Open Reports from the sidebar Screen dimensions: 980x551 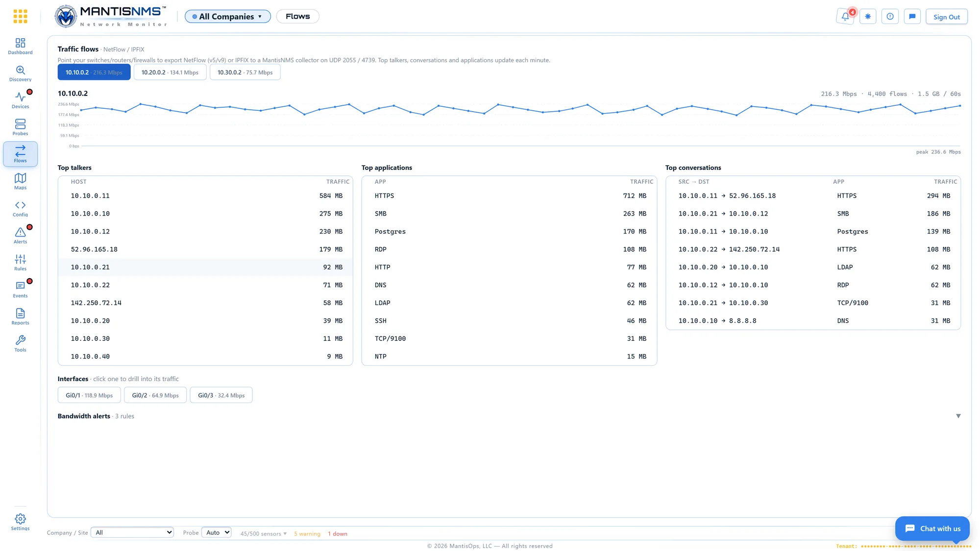click(20, 317)
